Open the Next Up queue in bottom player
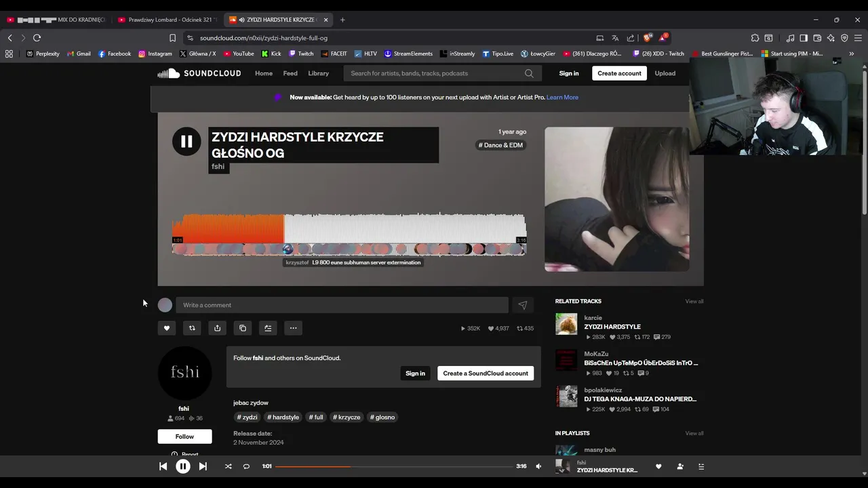The height and width of the screenshot is (488, 868). (x=701, y=466)
